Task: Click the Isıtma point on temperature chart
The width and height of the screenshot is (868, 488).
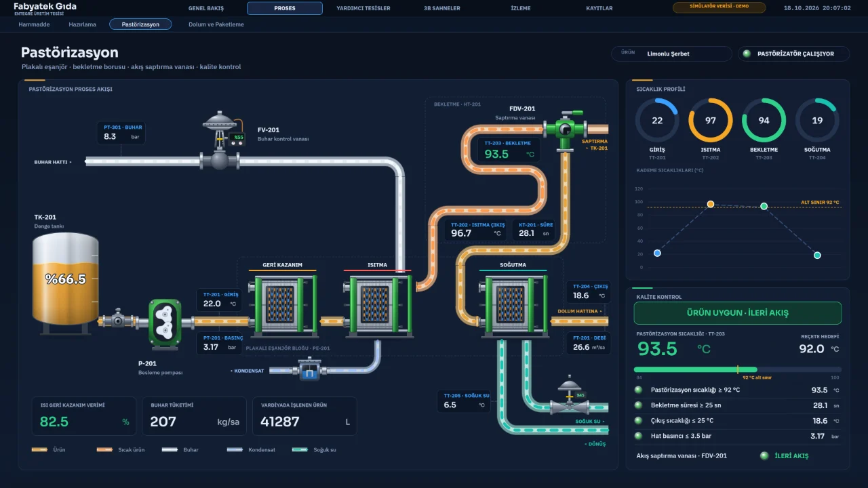Action: 711,204
